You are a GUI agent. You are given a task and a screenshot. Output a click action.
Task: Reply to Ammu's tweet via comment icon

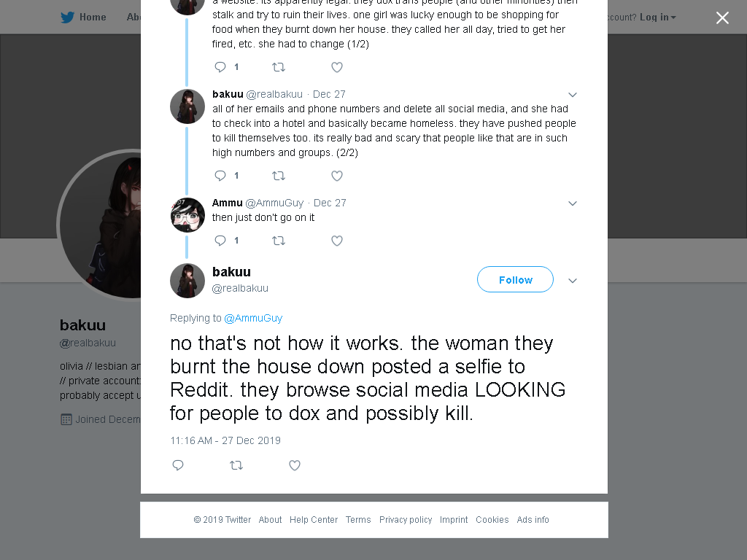[220, 241]
